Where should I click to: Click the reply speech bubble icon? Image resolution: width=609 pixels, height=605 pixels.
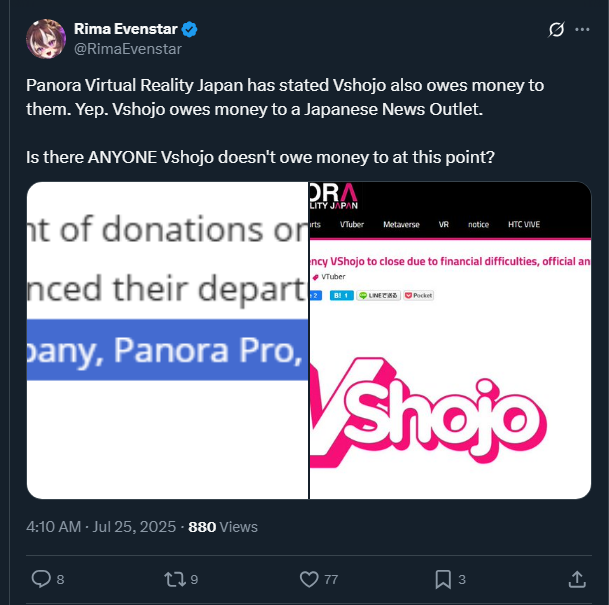pos(41,579)
